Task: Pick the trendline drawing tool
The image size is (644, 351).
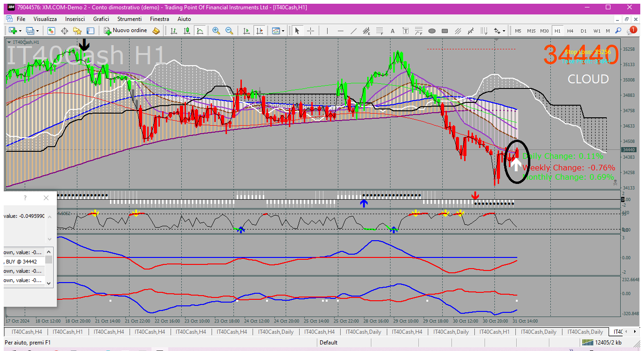Action: pos(354,31)
